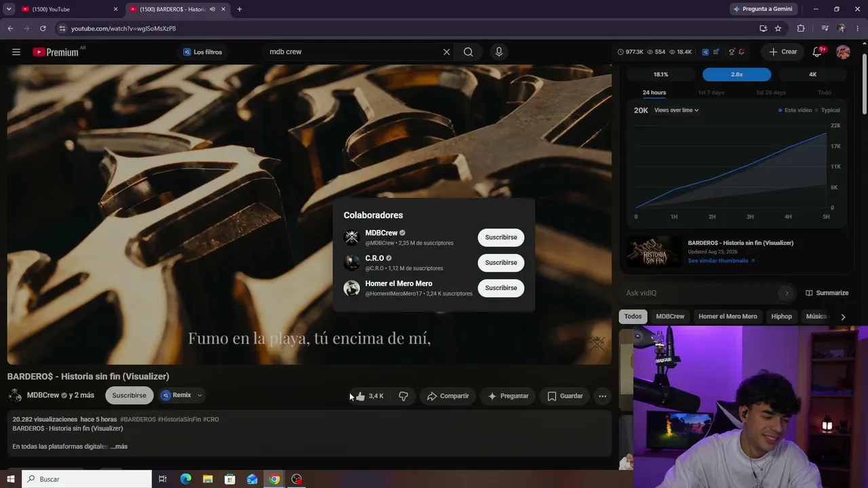
Task: Open Task View on taskbar
Action: pyautogui.click(x=163, y=479)
